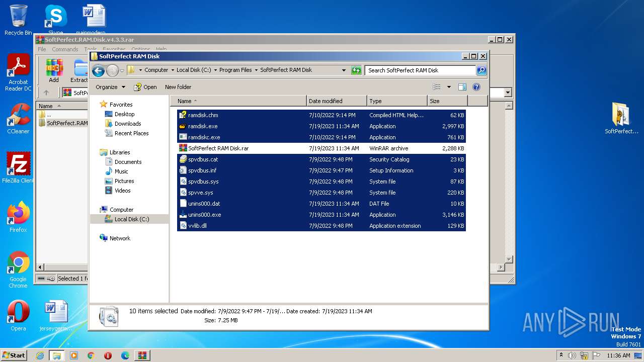644x362 pixels.
Task: Open Google Chrome desktop shortcut
Action: (18, 269)
